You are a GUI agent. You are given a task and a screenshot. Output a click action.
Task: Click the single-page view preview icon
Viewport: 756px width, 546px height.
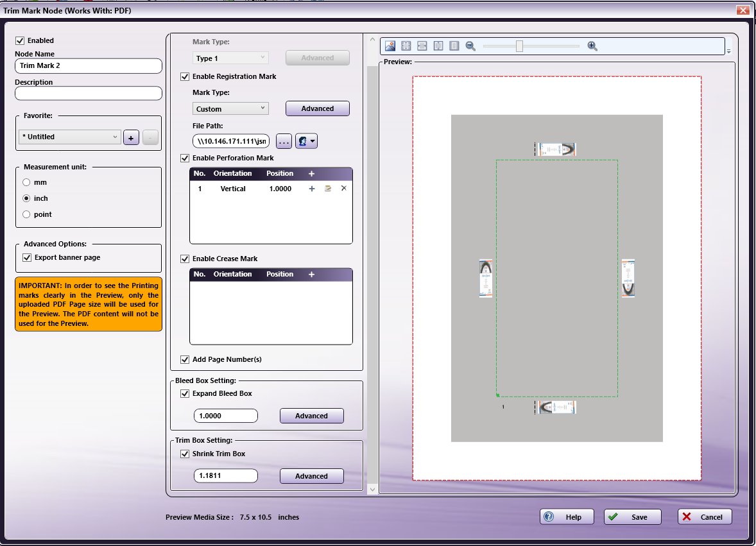[x=454, y=46]
